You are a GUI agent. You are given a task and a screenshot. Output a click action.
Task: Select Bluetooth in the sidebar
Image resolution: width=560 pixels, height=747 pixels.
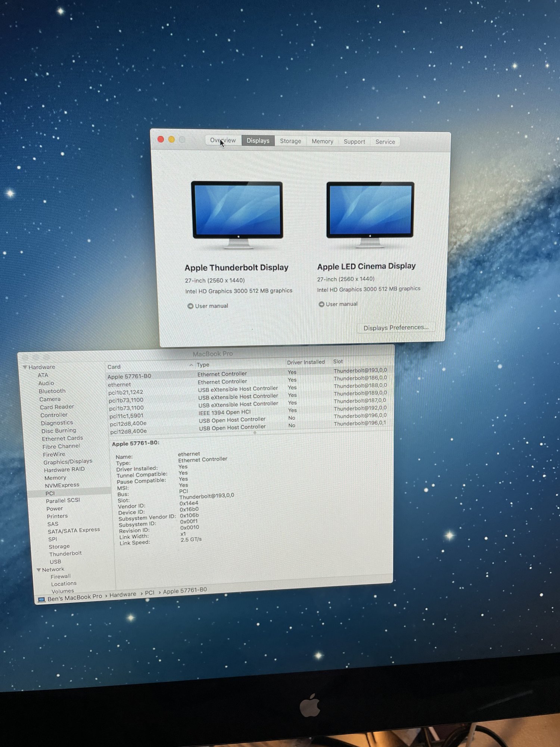point(52,391)
